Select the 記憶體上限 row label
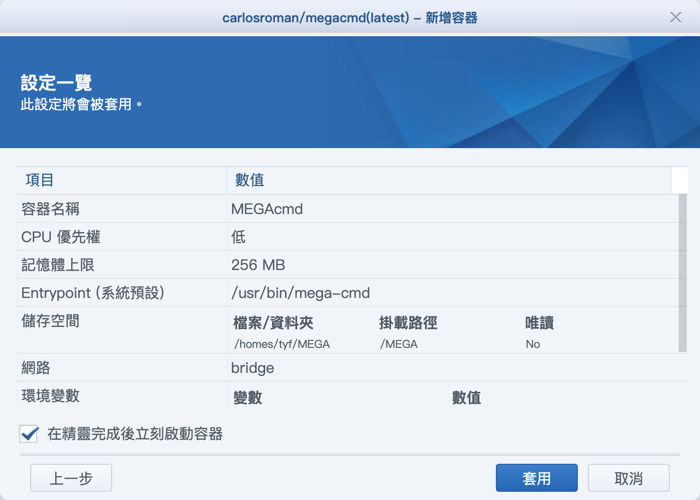 (x=58, y=265)
